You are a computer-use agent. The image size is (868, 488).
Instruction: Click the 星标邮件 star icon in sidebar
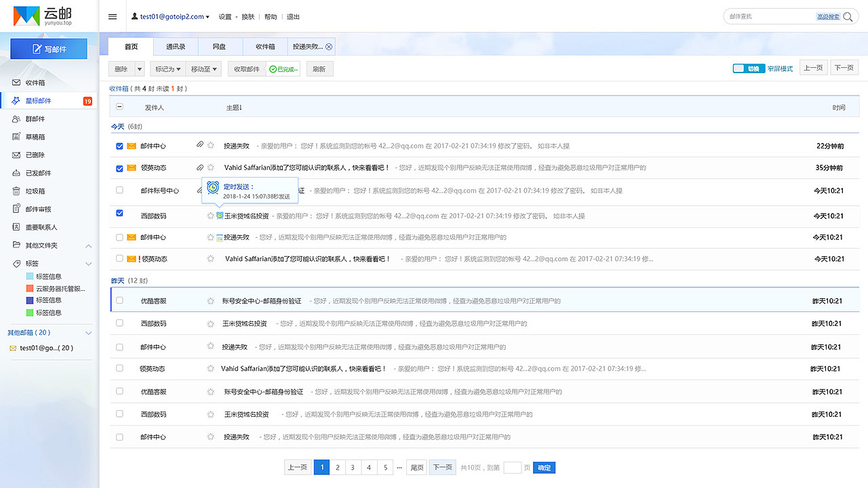(17, 100)
